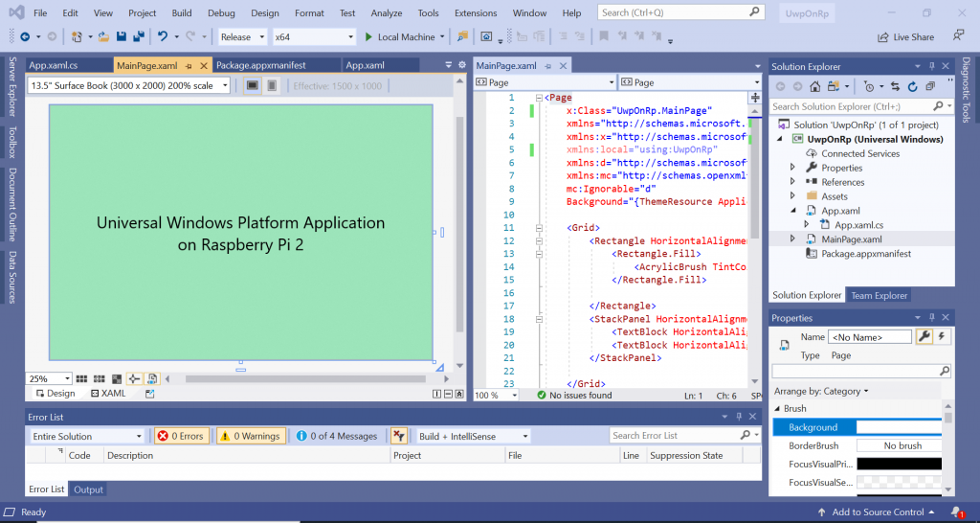The image size is (980, 523).
Task: Click the Background brush color swatch
Action: click(899, 427)
